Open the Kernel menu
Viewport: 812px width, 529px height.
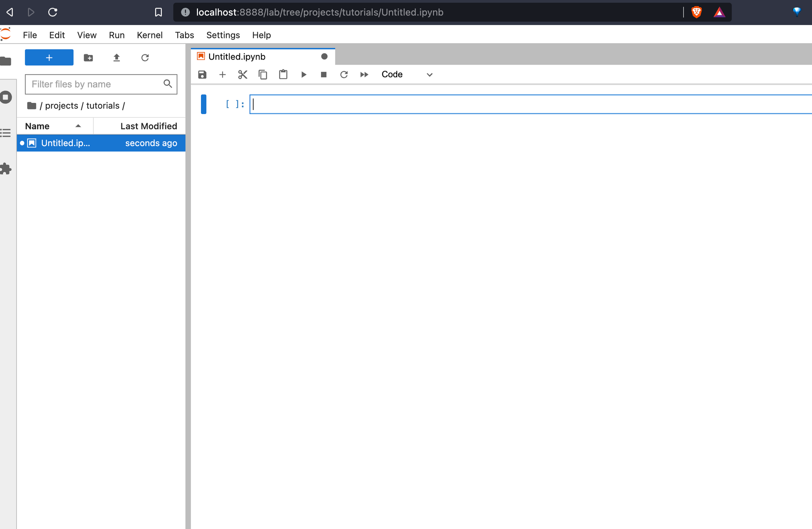click(x=150, y=35)
